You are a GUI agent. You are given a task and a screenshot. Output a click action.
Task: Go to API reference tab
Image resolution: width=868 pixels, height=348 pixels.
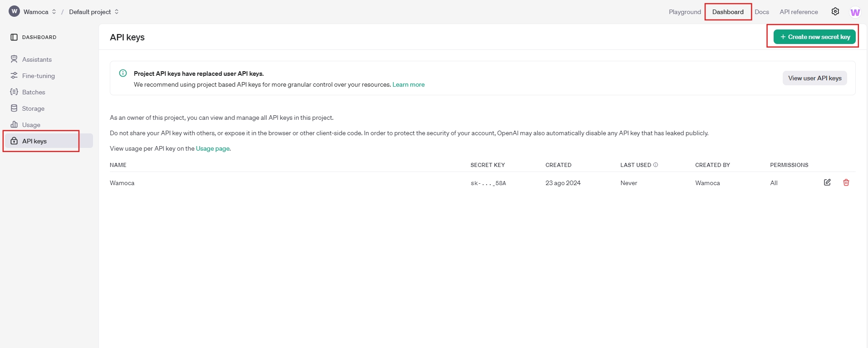[x=799, y=12]
